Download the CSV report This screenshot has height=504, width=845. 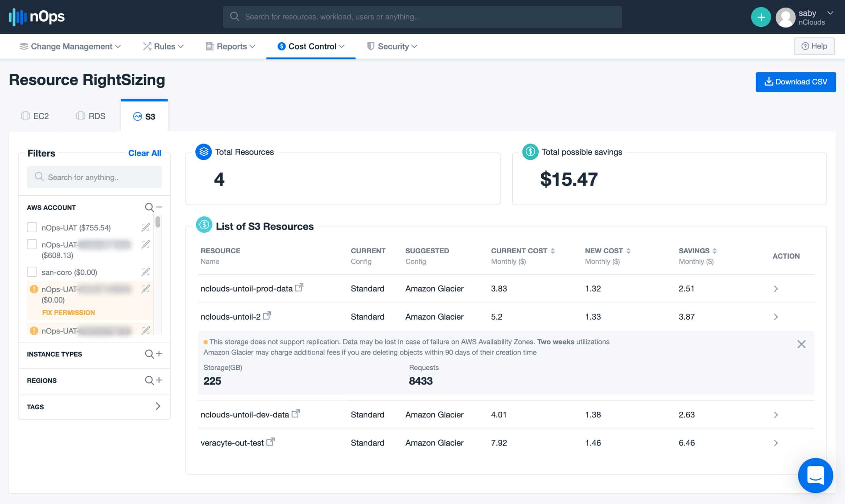[796, 82]
